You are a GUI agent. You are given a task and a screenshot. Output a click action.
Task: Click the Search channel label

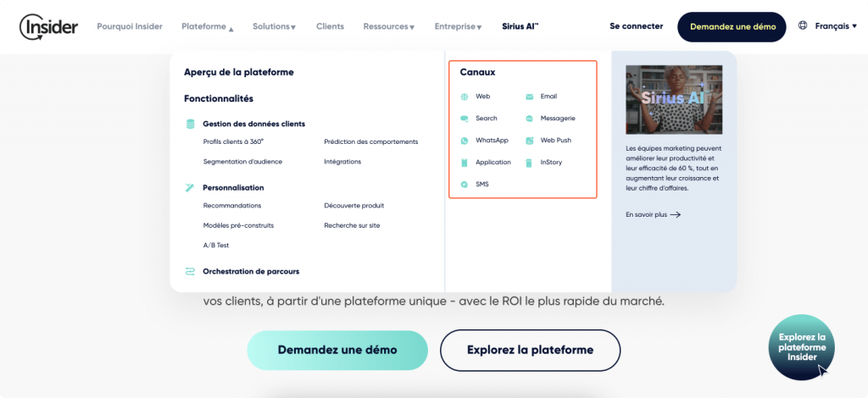tap(487, 119)
